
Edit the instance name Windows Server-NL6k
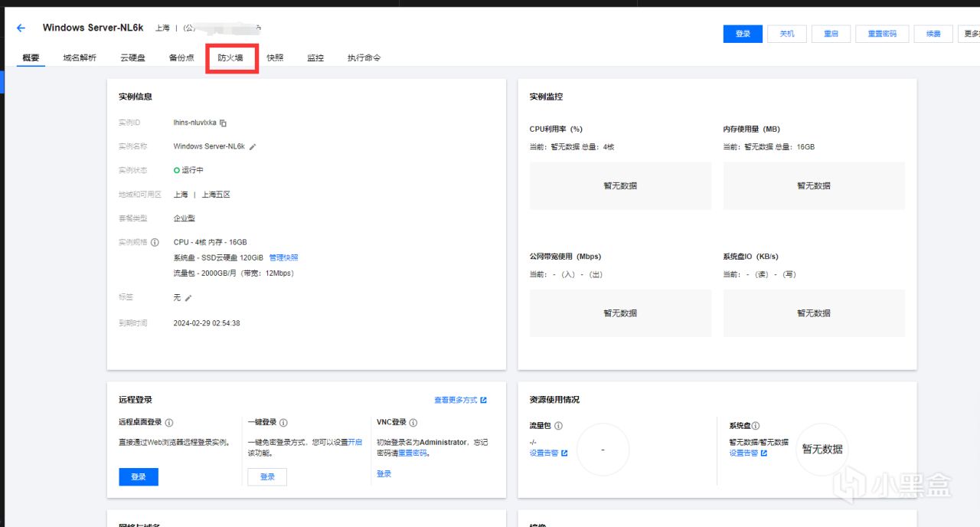[x=253, y=146]
